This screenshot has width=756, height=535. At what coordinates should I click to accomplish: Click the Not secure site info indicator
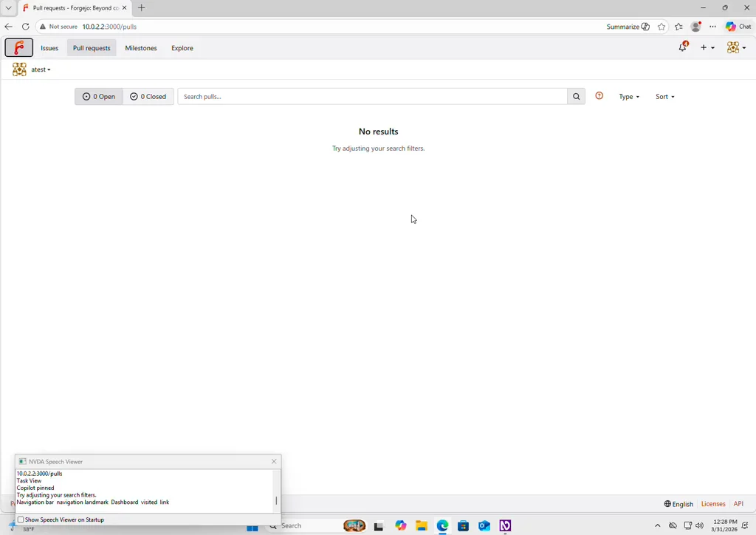point(58,27)
